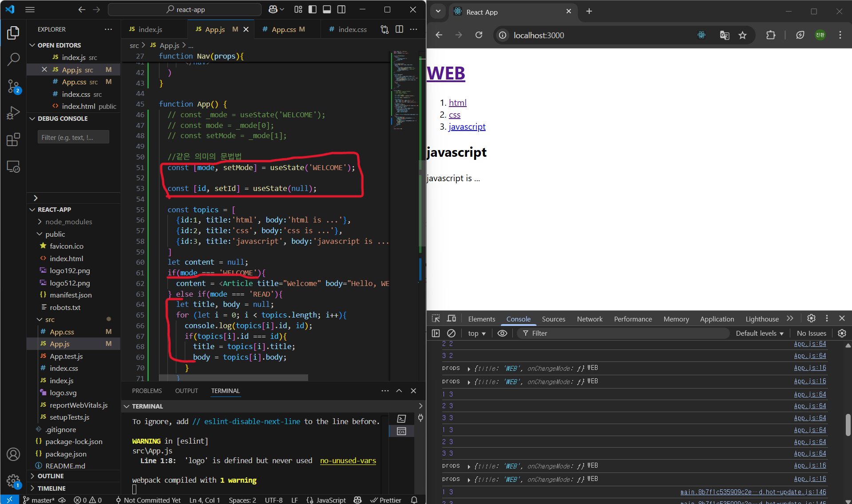Open Run and Debug view

point(13,113)
